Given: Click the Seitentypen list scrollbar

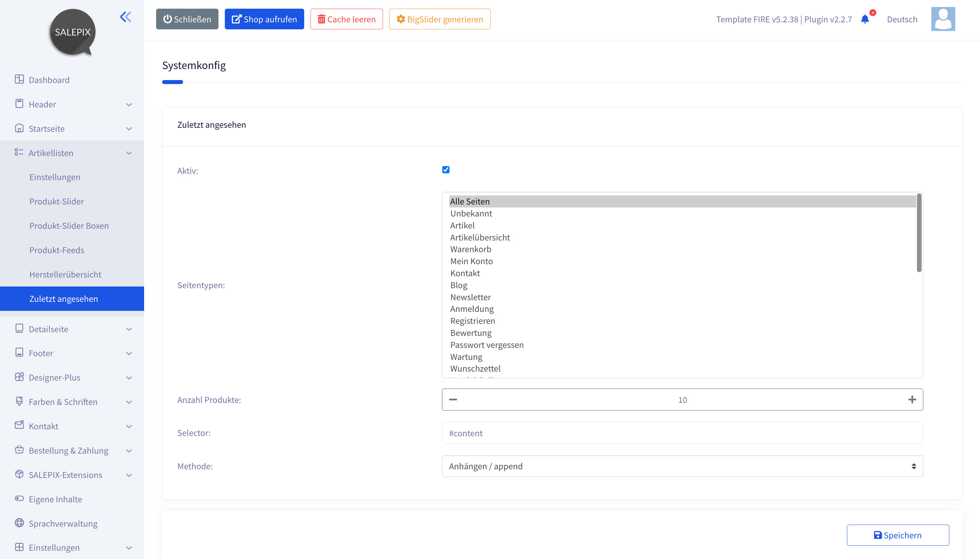Looking at the screenshot, I should tap(919, 233).
